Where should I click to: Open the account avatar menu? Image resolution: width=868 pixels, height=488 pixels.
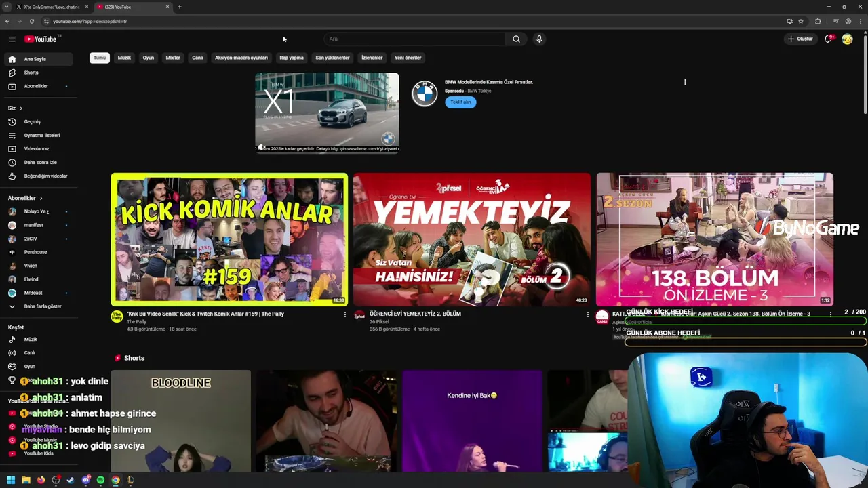pyautogui.click(x=847, y=39)
